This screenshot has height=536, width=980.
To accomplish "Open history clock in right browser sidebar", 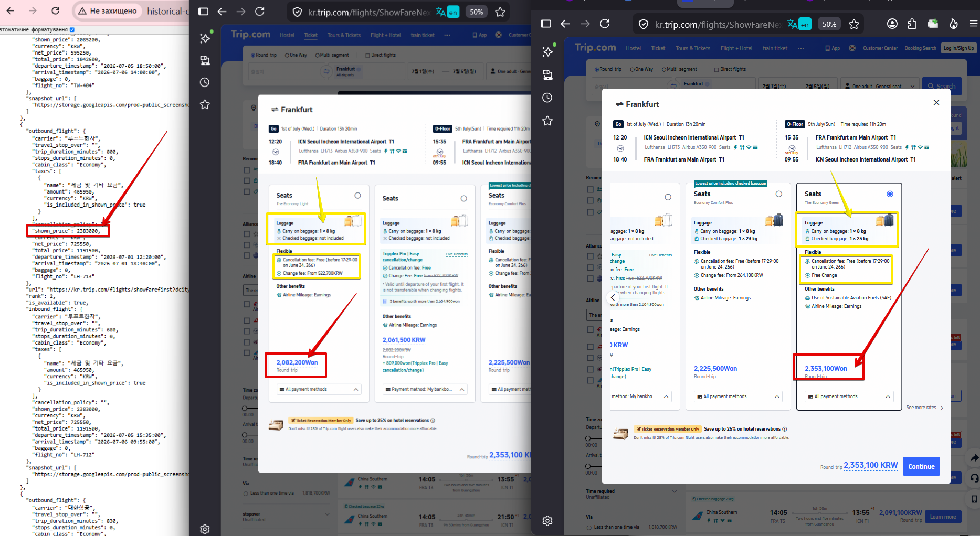I will coord(547,98).
